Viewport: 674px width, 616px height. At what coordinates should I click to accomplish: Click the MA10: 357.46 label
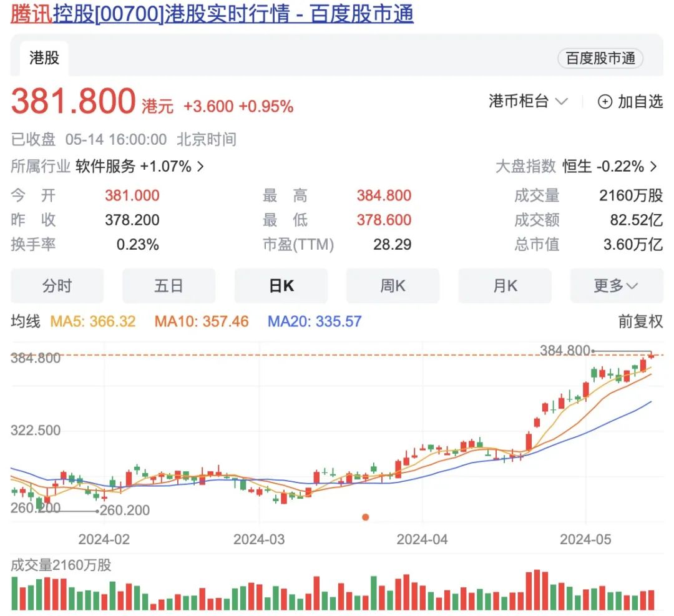point(202,321)
